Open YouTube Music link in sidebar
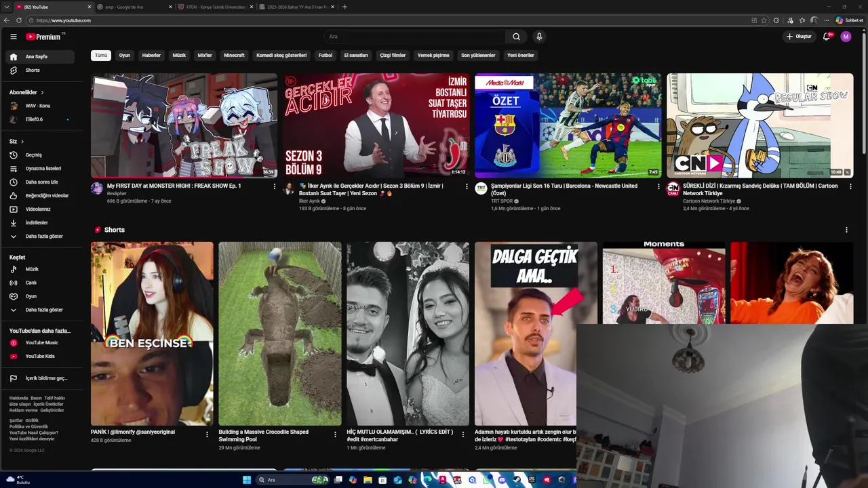Viewport: 868px width, 488px height. point(41,343)
